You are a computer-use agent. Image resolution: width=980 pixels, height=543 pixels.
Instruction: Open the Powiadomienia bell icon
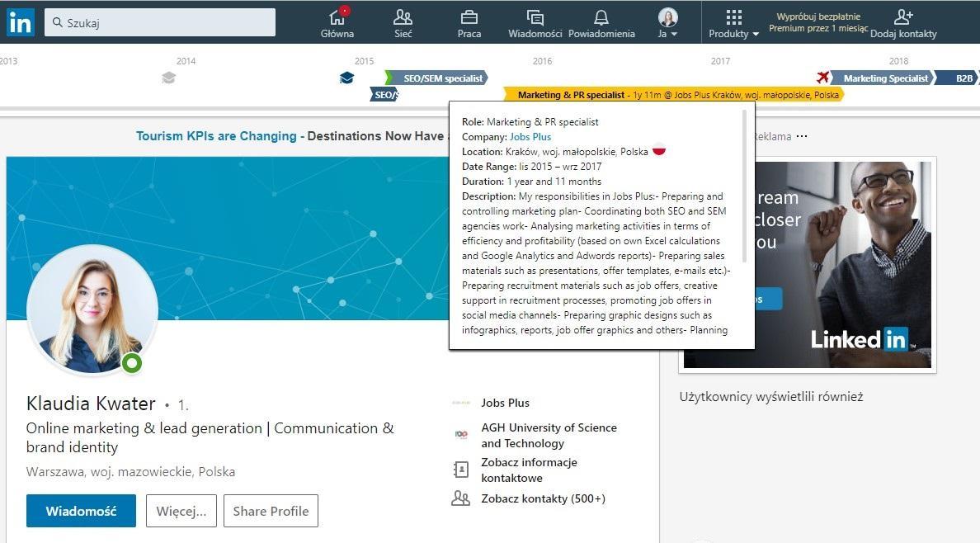tap(601, 17)
